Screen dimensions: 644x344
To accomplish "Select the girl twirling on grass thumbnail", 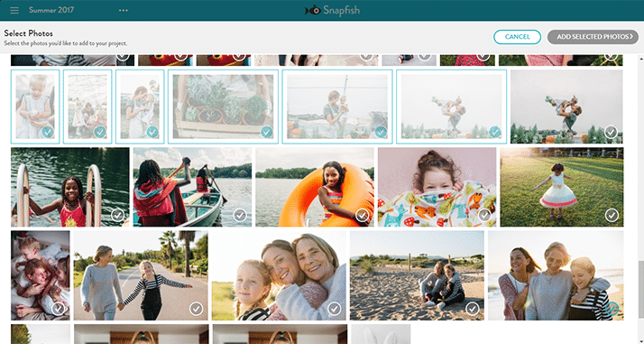I will pos(561,187).
